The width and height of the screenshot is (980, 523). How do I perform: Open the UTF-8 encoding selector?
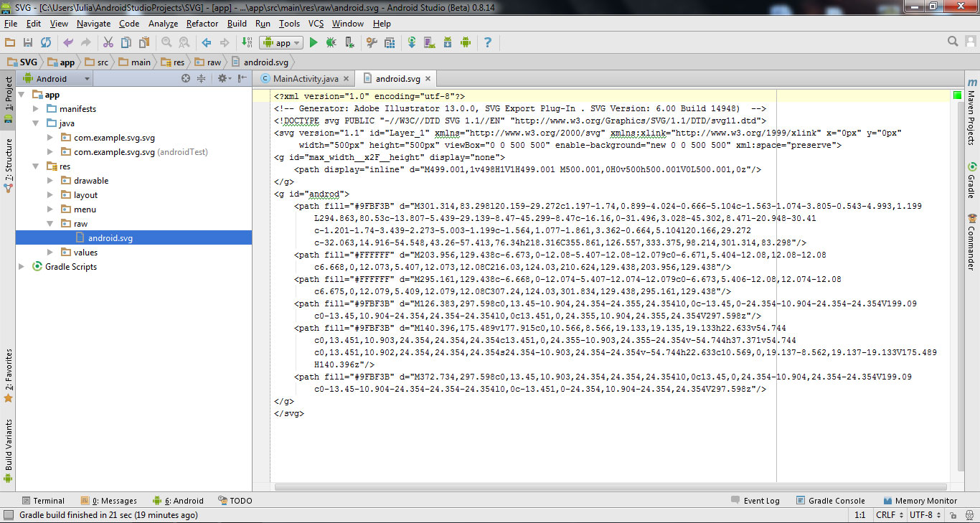tap(924, 515)
